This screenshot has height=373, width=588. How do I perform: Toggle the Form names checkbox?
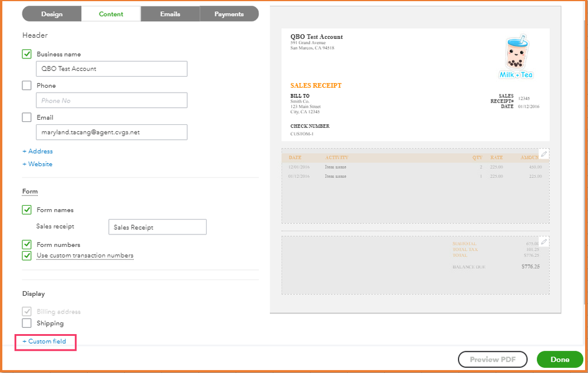[x=26, y=210]
